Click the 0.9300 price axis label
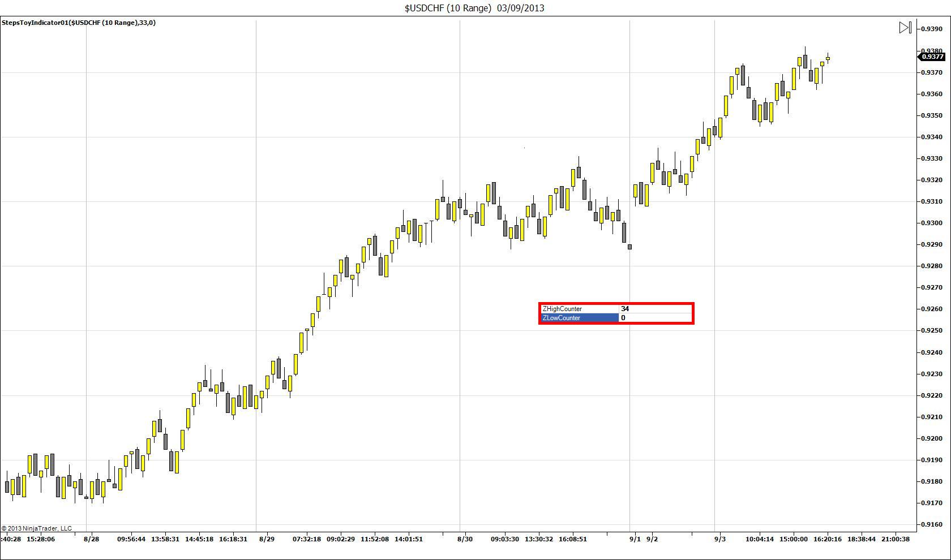The height and width of the screenshot is (560, 951). (x=932, y=223)
